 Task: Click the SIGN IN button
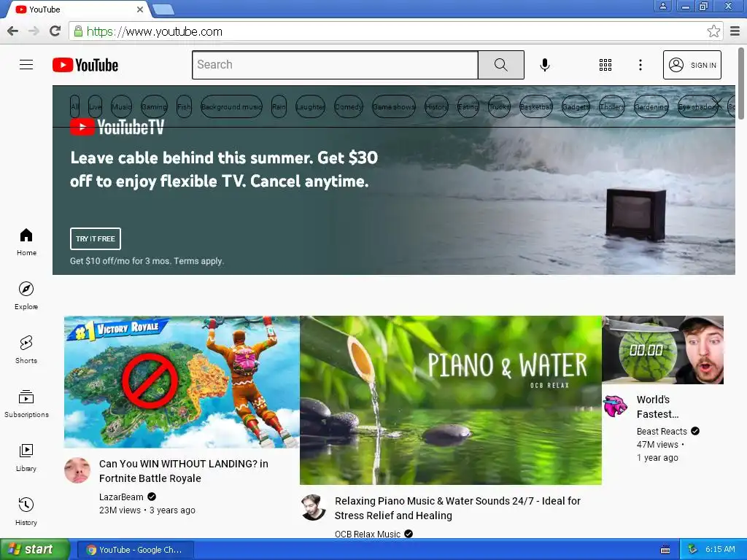[692, 65]
